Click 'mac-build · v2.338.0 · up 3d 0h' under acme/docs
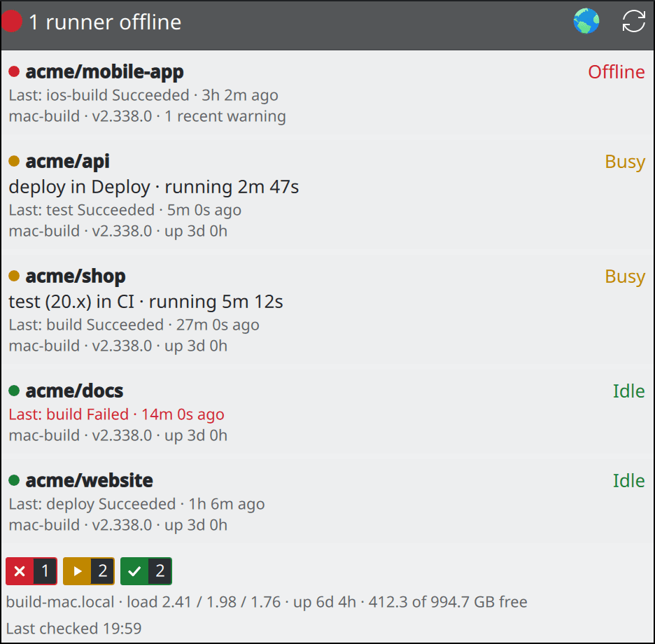Image resolution: width=655 pixels, height=644 pixels. tap(118, 435)
